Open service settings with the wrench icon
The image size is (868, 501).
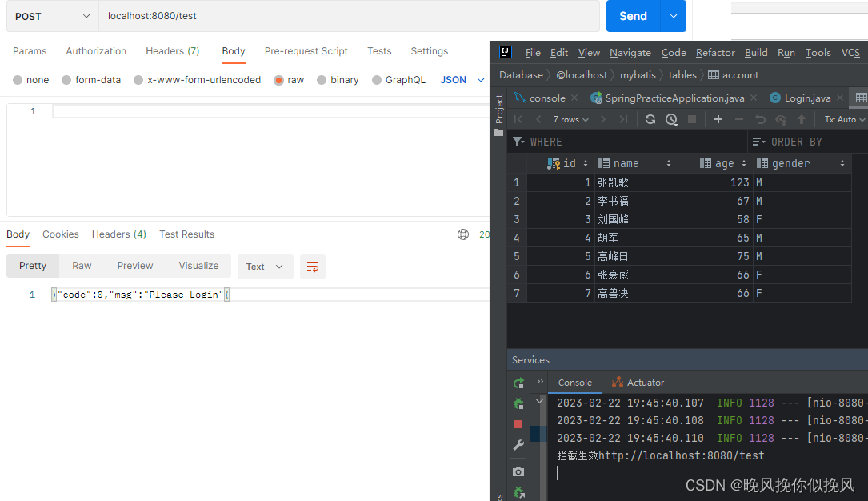518,444
